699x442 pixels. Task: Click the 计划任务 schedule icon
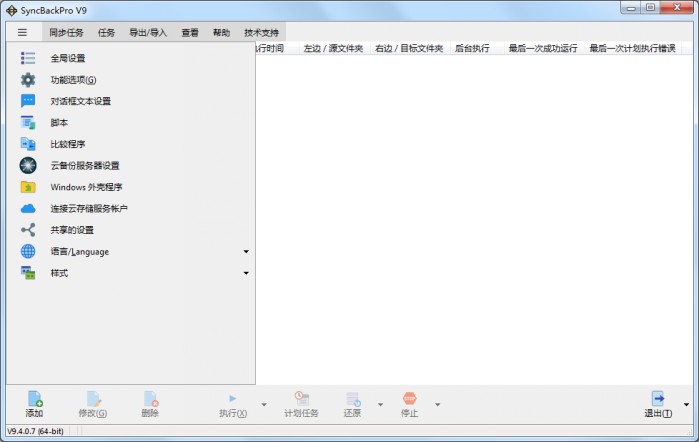pyautogui.click(x=301, y=398)
